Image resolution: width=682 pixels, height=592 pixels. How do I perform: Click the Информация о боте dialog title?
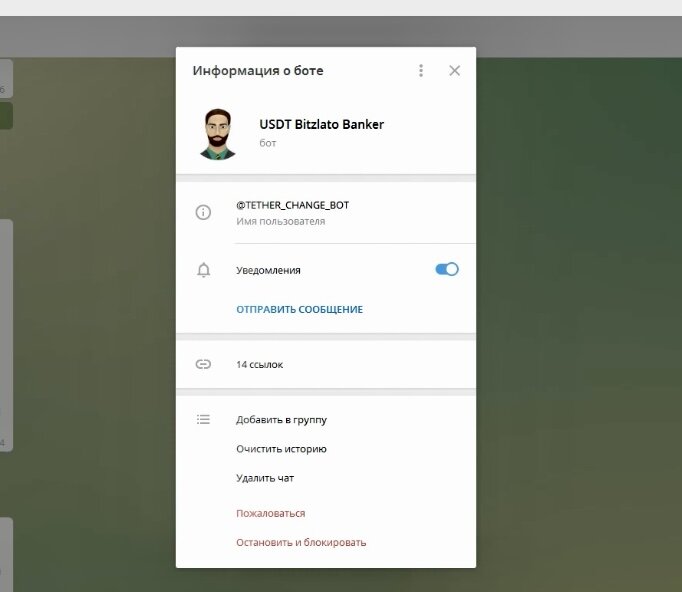(x=258, y=70)
